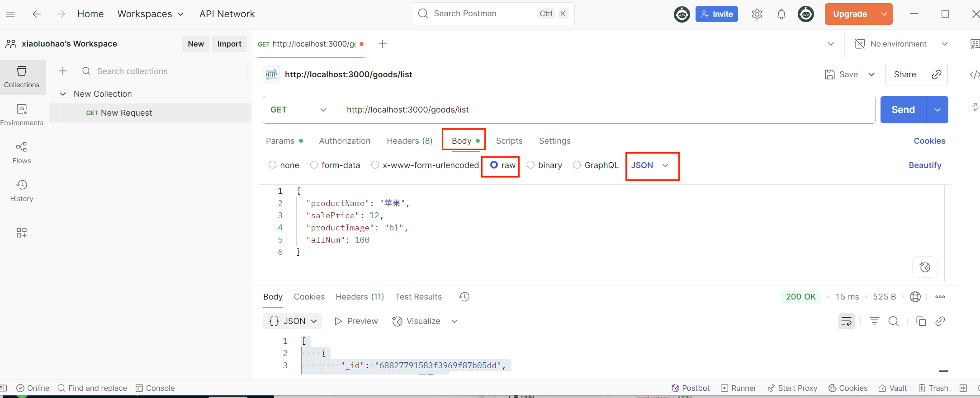Click the Beautify link
980x398 pixels.
[x=925, y=165]
